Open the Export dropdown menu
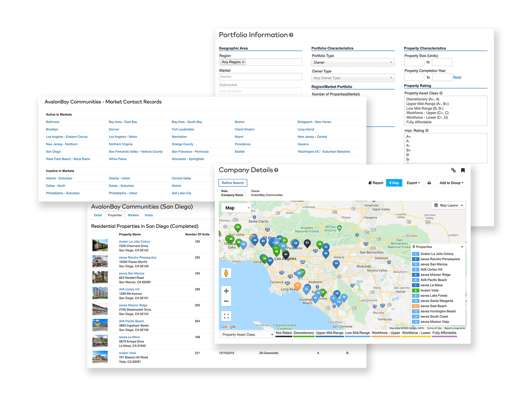Screen dimensions: 532x413 (x=413, y=183)
